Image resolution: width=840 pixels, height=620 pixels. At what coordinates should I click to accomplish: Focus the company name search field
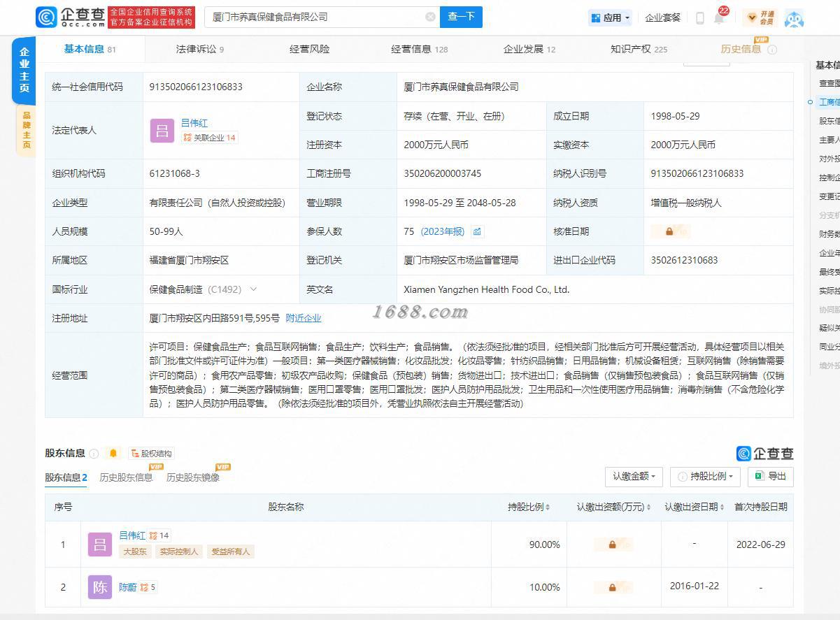(x=322, y=17)
